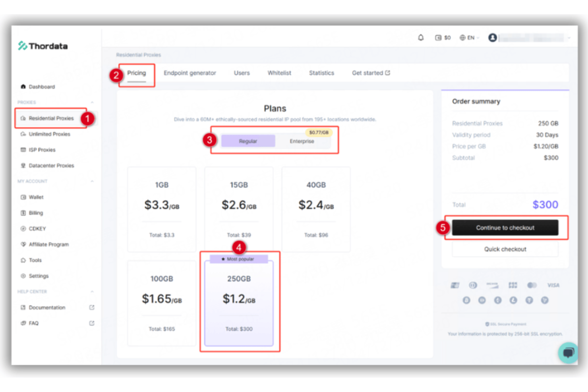
Task: Choose the 100GB plan card
Action: pyautogui.click(x=162, y=303)
